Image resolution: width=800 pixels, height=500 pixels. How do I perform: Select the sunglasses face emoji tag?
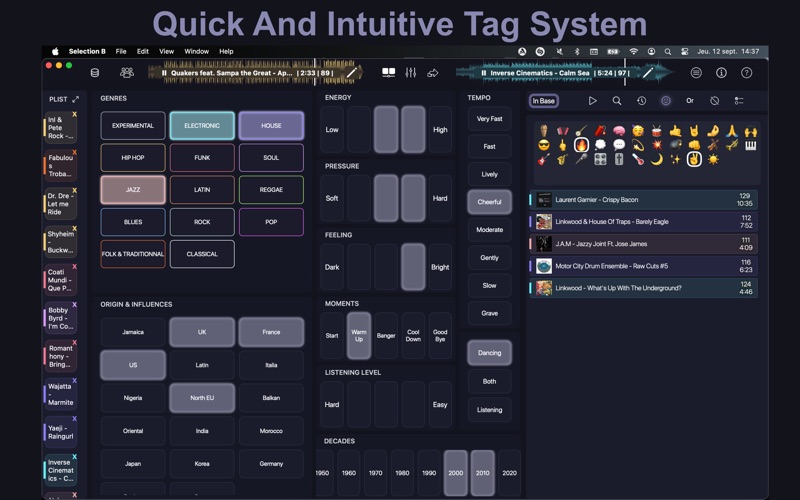pyautogui.click(x=544, y=145)
